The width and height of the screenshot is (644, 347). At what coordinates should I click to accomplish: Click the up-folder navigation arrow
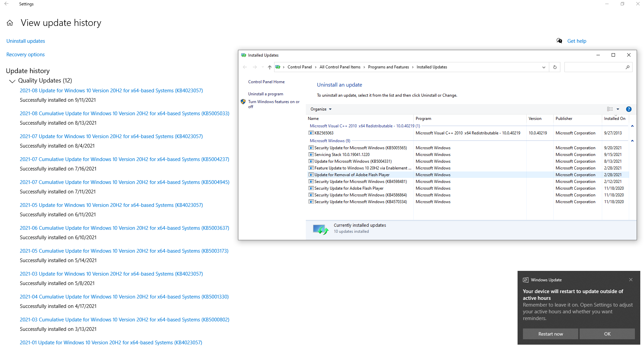pyautogui.click(x=270, y=67)
